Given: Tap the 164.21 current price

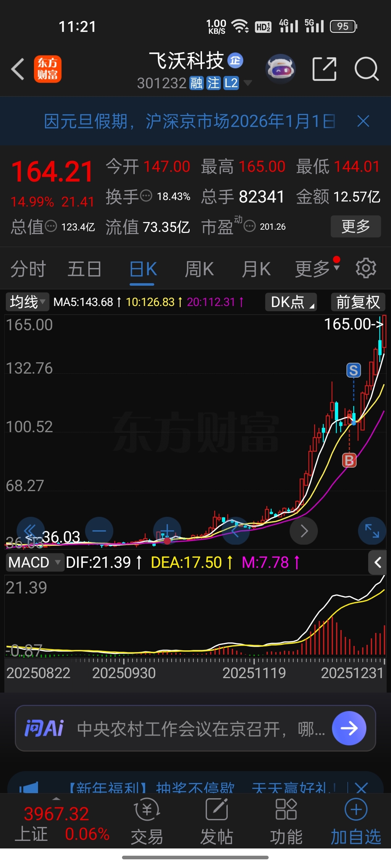Looking at the screenshot, I should tap(52, 171).
